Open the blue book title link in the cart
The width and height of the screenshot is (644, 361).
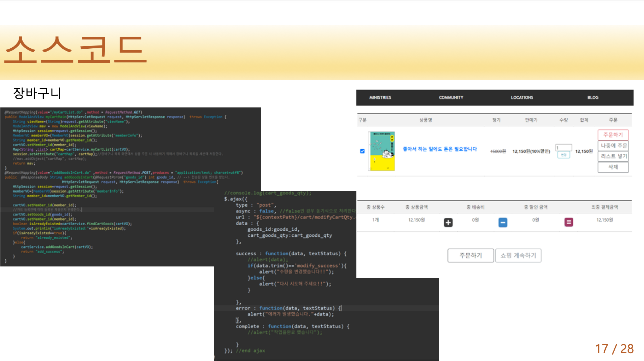[x=440, y=149]
